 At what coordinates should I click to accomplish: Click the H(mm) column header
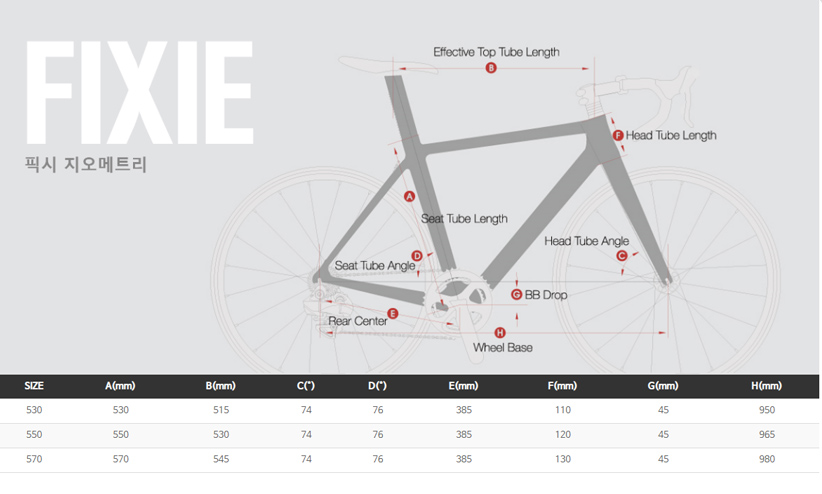pos(766,386)
